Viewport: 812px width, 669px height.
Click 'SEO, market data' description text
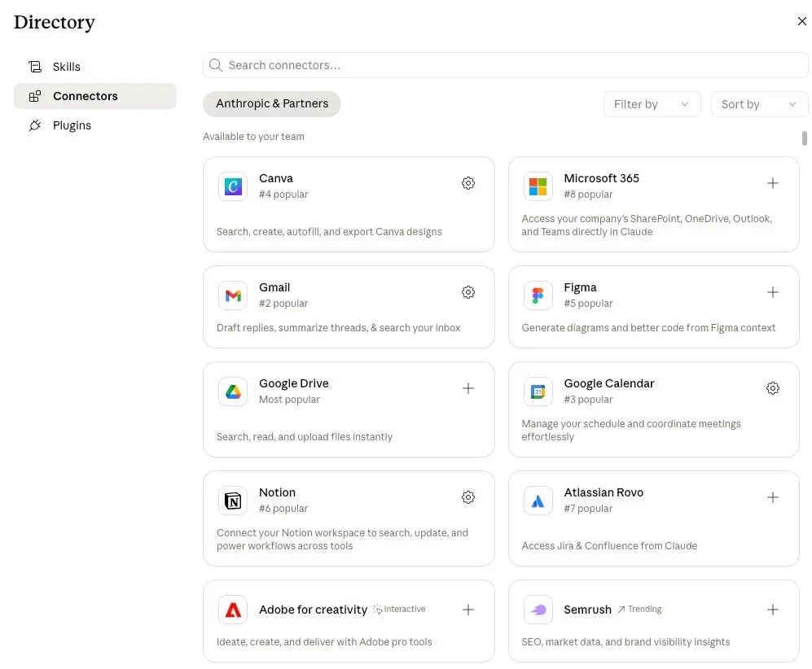tap(625, 642)
